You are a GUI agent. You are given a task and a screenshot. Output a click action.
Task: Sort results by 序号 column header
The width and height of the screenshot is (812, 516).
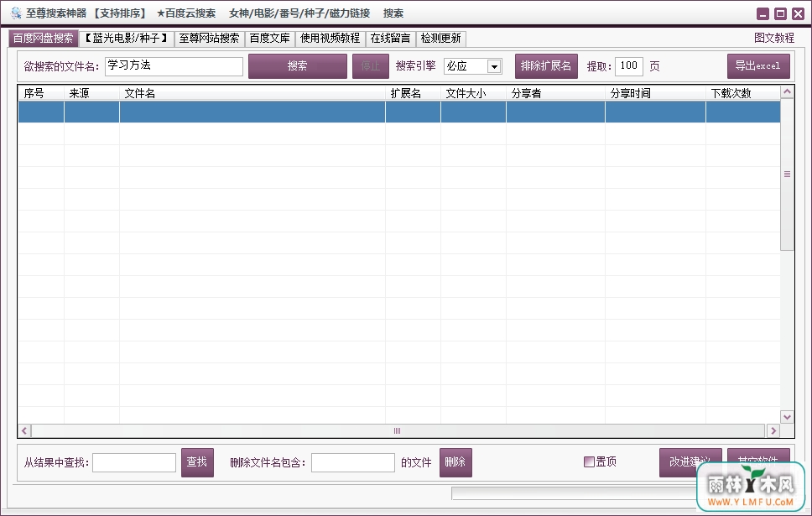(41, 93)
